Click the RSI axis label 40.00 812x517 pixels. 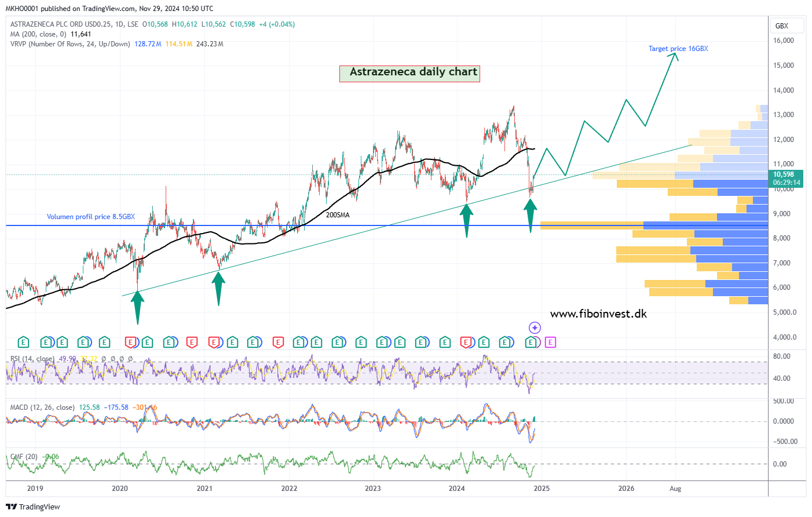point(782,378)
